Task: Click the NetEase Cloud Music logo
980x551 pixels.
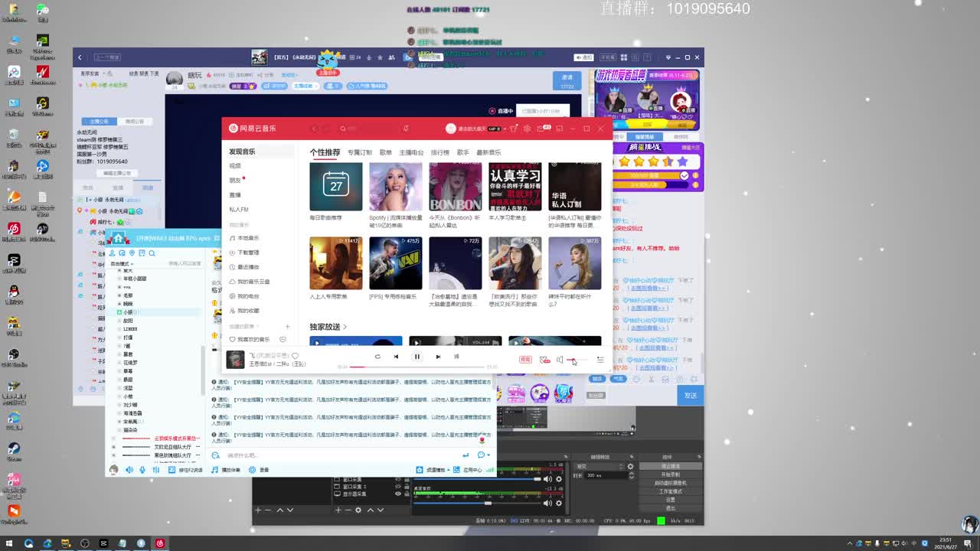Action: (x=253, y=129)
